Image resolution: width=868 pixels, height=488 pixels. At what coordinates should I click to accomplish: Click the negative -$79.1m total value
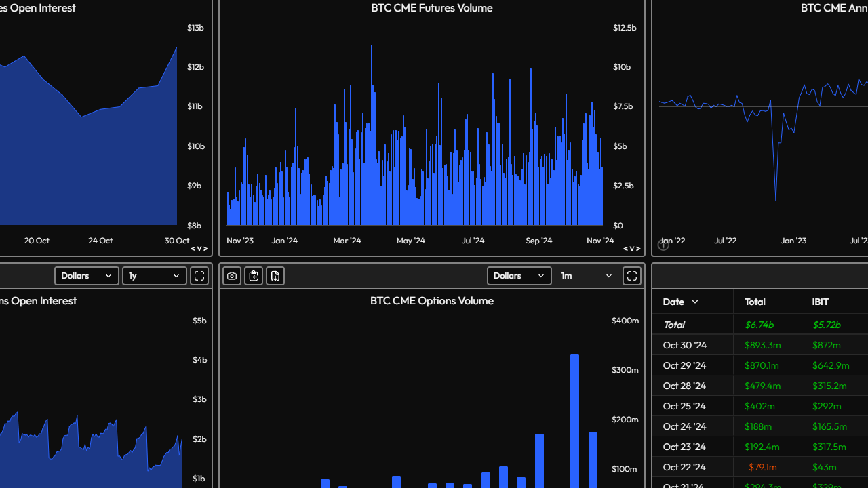click(x=761, y=467)
